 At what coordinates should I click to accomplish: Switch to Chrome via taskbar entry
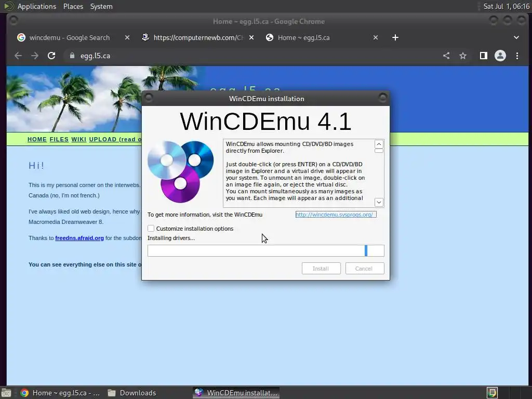pos(60,393)
